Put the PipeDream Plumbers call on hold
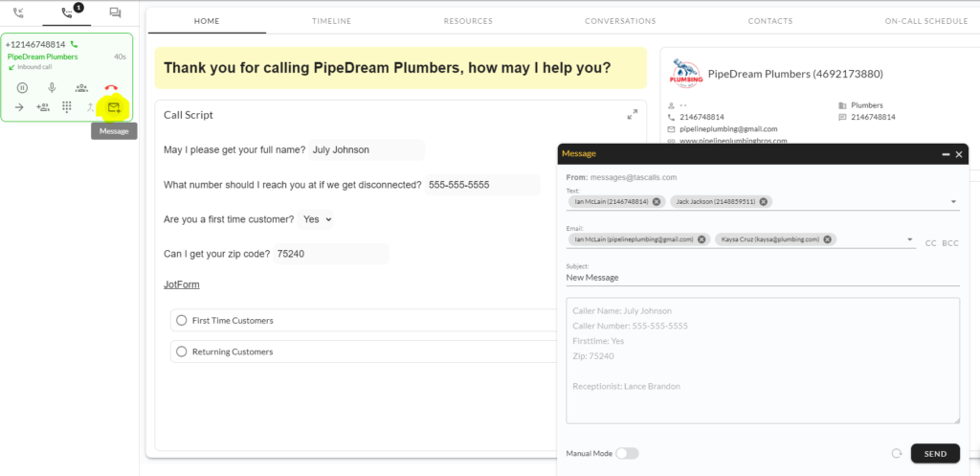 coord(23,88)
